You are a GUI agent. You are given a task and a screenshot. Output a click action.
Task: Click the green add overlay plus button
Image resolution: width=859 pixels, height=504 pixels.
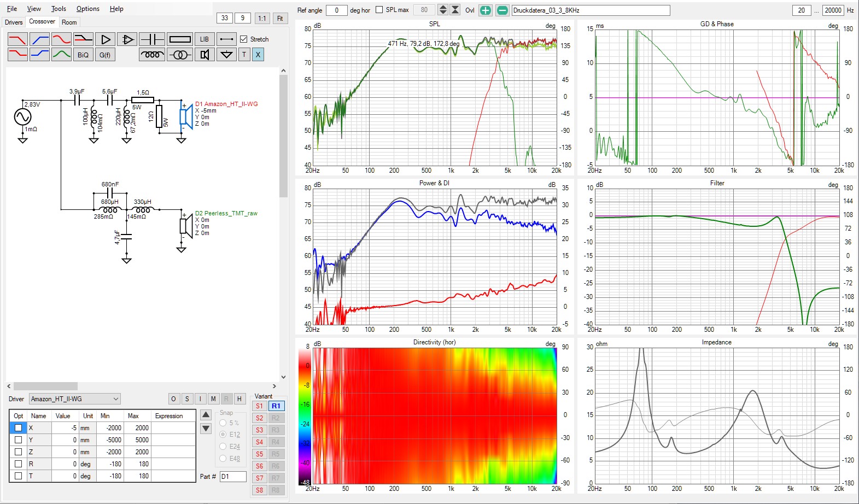(x=485, y=10)
